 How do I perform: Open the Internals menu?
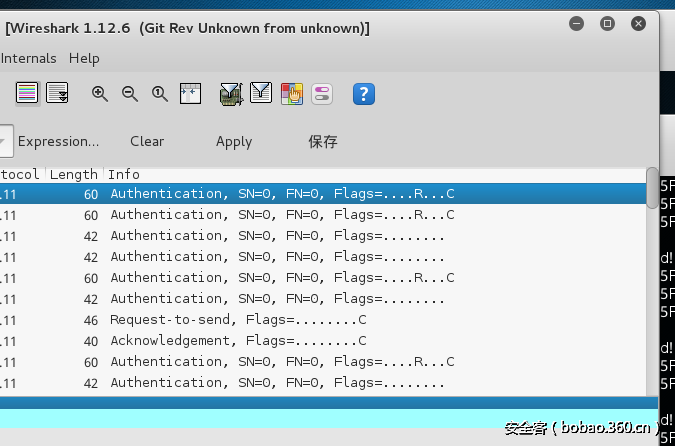point(28,58)
